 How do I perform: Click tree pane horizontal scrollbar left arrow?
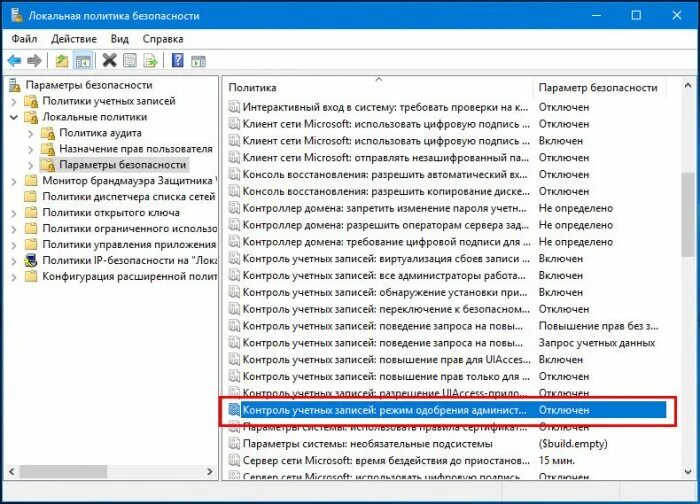[12, 471]
